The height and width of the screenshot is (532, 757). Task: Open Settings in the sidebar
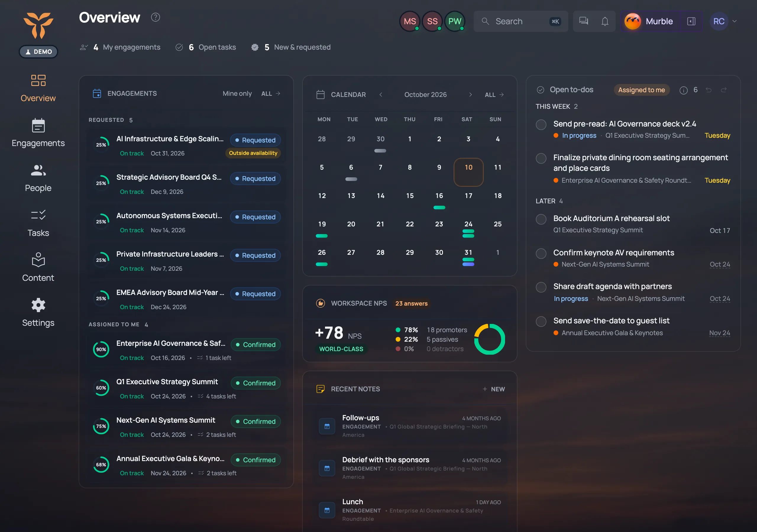[x=38, y=312]
